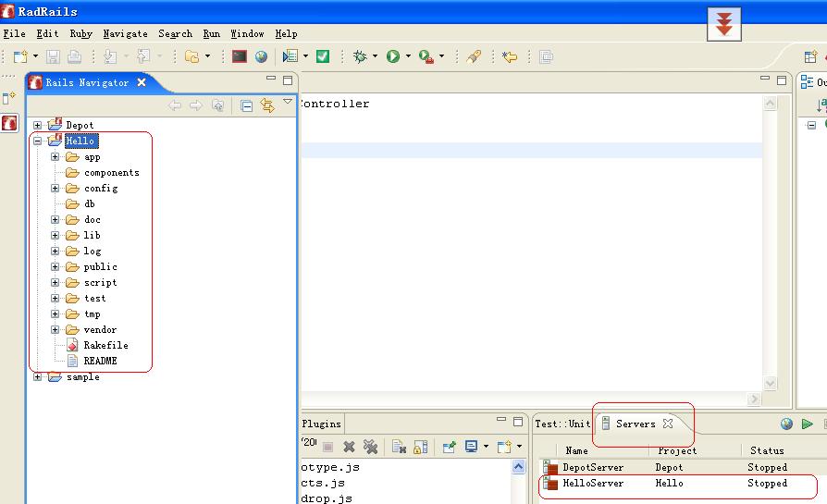Open the Debug dropdown arrow
This screenshot has height=504, width=827.
click(375, 56)
